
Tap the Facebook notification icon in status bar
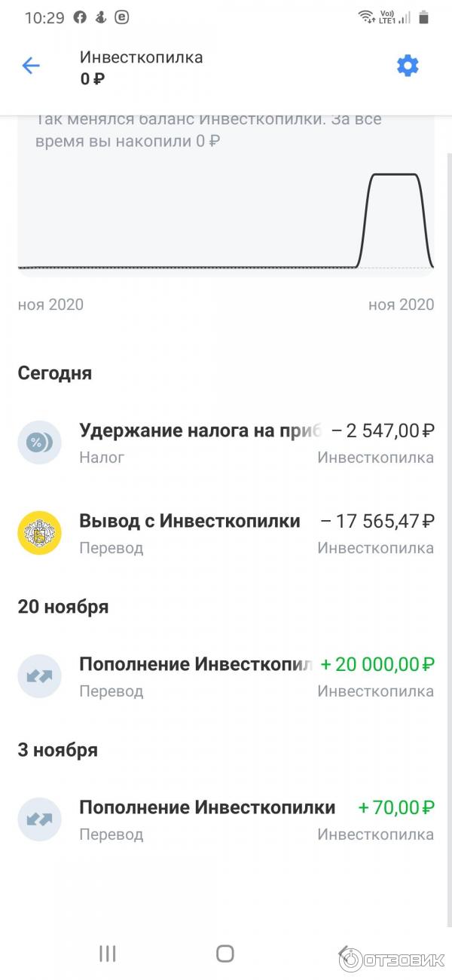coord(80,17)
